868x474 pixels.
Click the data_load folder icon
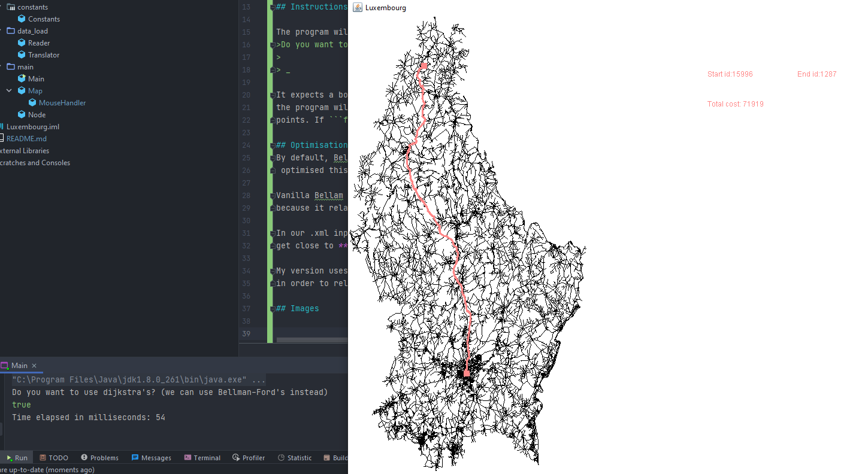[x=11, y=31]
